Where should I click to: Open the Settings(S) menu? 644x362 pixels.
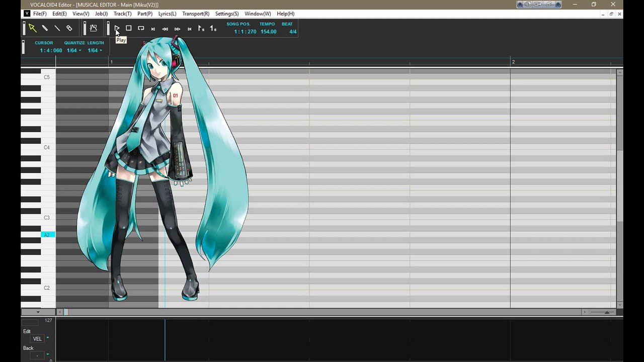(x=227, y=14)
